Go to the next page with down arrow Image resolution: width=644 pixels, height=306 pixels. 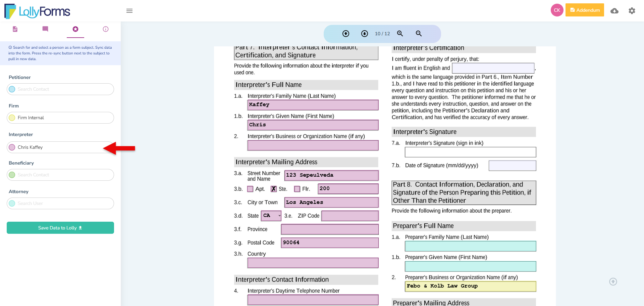point(365,34)
